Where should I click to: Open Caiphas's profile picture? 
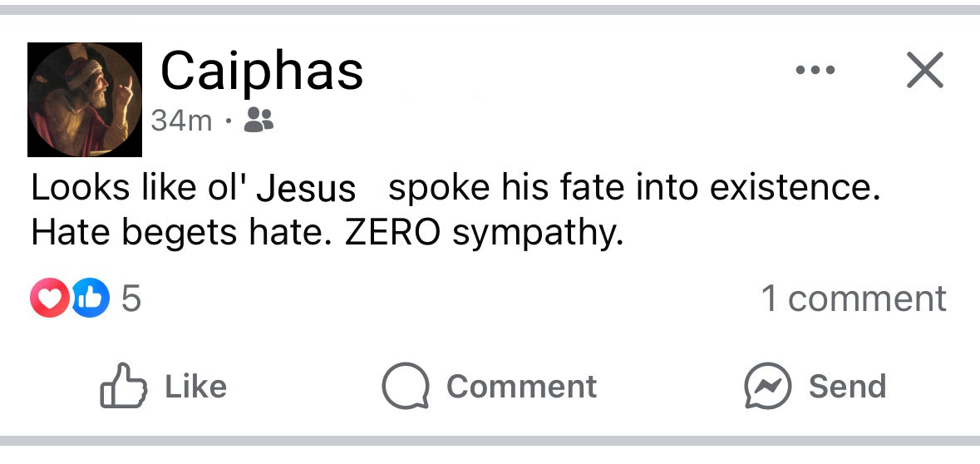85,100
